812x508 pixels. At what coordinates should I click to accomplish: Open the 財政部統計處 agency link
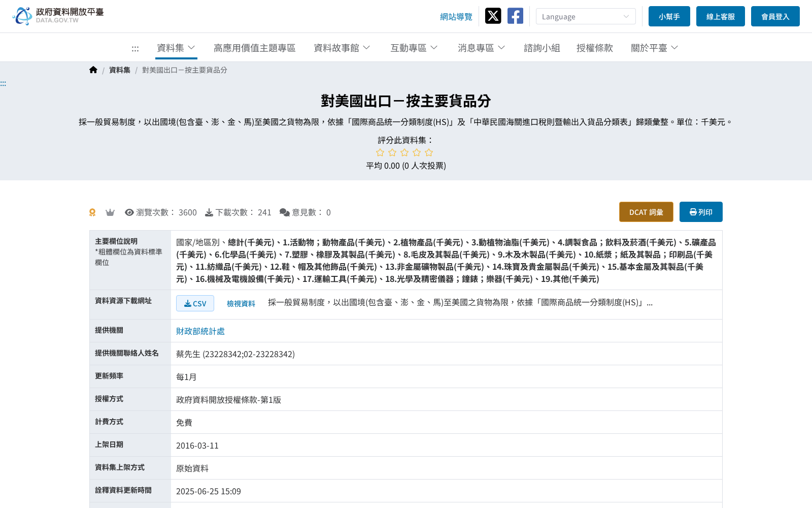click(200, 331)
